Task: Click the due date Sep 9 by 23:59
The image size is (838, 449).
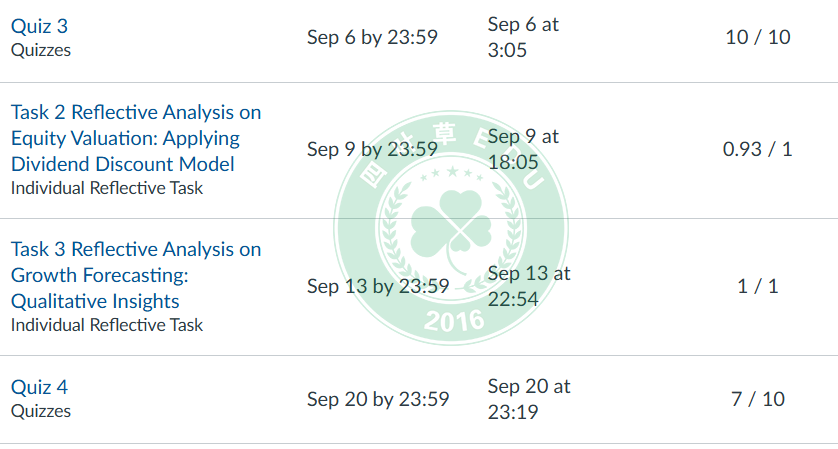Action: tap(372, 149)
